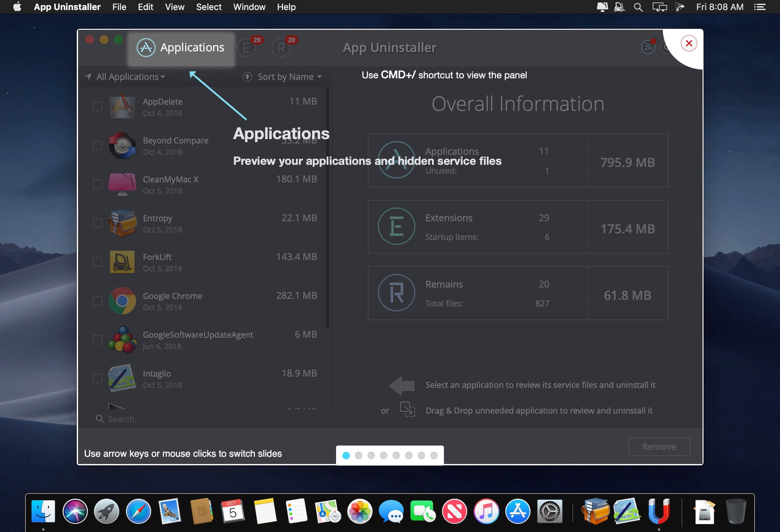
Task: Open the Remains summary card icon
Action: point(396,293)
